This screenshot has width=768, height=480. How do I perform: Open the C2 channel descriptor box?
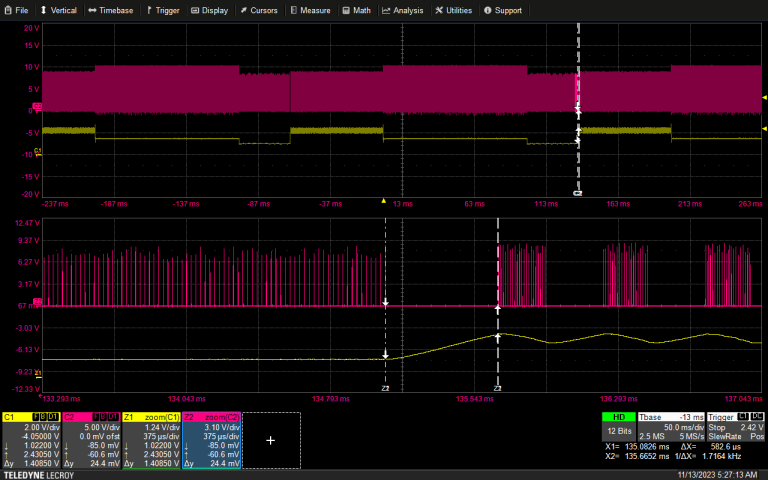coord(91,440)
